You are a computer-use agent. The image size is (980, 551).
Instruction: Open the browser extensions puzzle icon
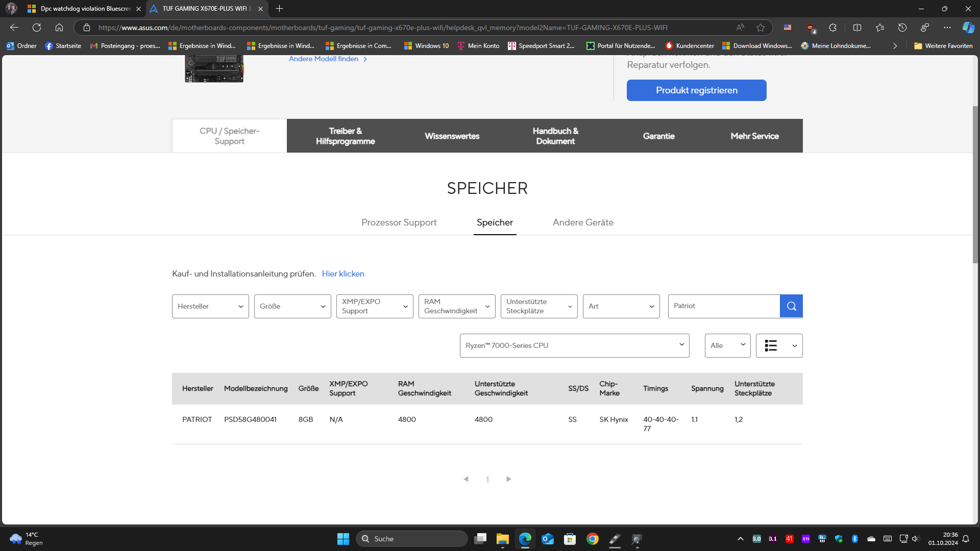click(832, 28)
